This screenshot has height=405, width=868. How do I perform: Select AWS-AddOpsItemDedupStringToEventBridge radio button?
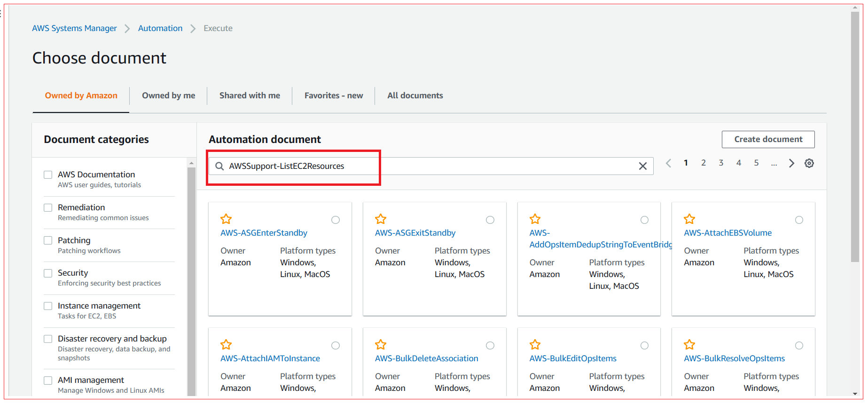point(645,220)
